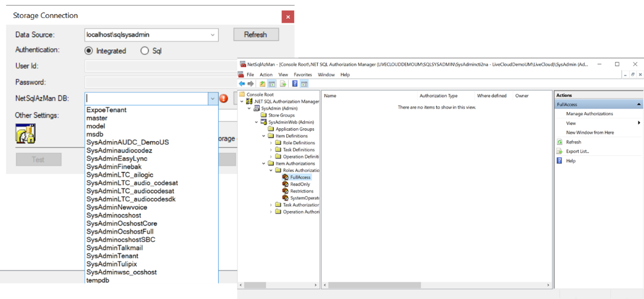Image resolution: width=644 pixels, height=299 pixels.
Task: Select the Integrated authentication radio button
Action: tap(88, 51)
